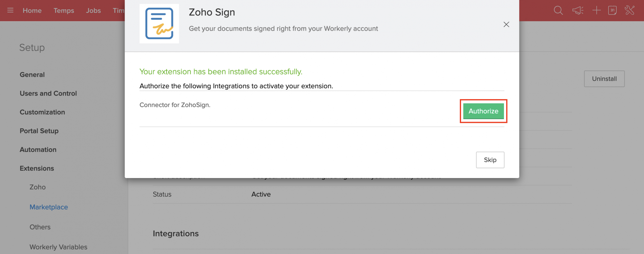This screenshot has width=644, height=254.
Task: Open Portal Setup in sidebar
Action: pyautogui.click(x=39, y=131)
